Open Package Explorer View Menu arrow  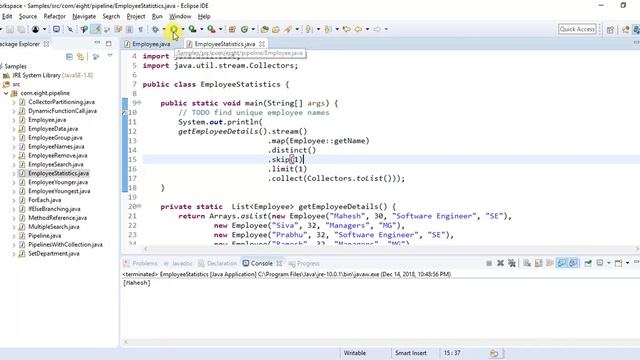(110, 56)
